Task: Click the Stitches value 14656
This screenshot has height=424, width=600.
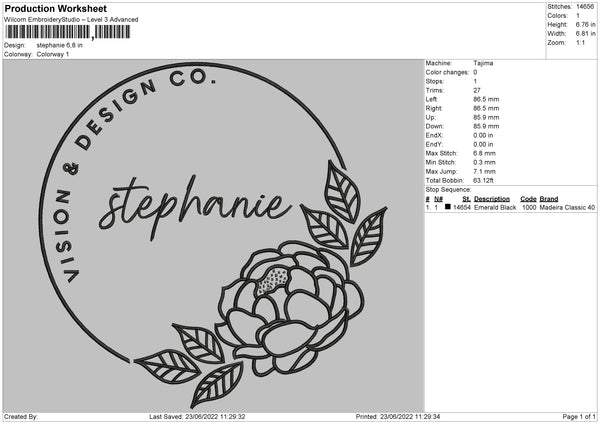Action: [x=585, y=7]
